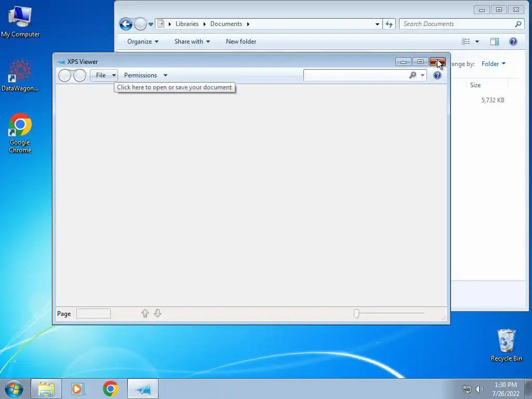
Task: Open the view options dropdown arrow
Action: [x=477, y=42]
